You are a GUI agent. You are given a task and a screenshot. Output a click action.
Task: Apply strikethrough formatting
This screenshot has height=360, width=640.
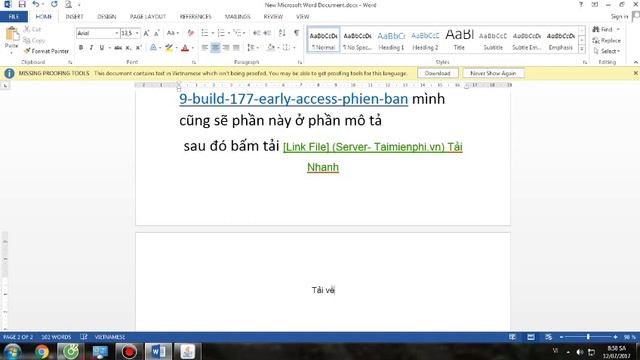118,48
